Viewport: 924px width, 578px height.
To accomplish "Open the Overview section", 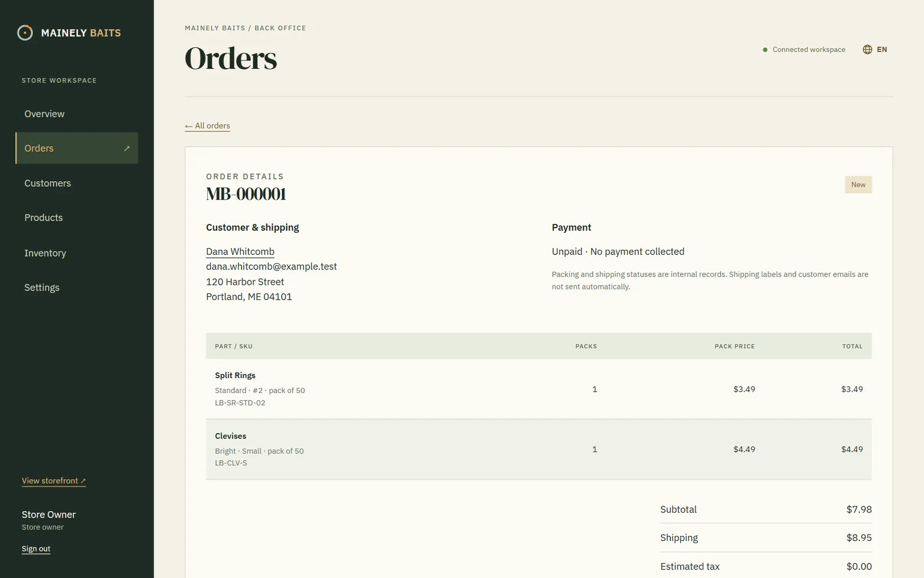I will tap(44, 114).
